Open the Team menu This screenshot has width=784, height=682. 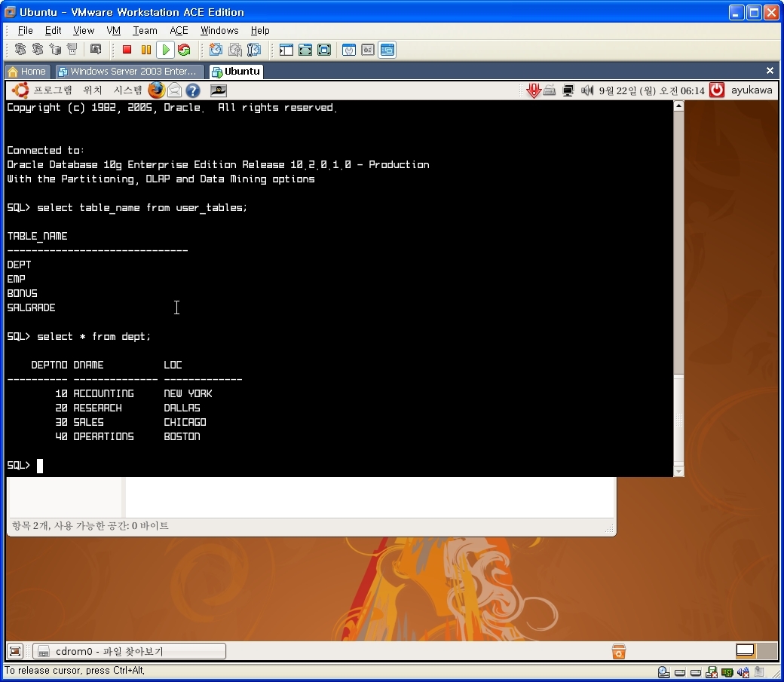click(x=145, y=30)
